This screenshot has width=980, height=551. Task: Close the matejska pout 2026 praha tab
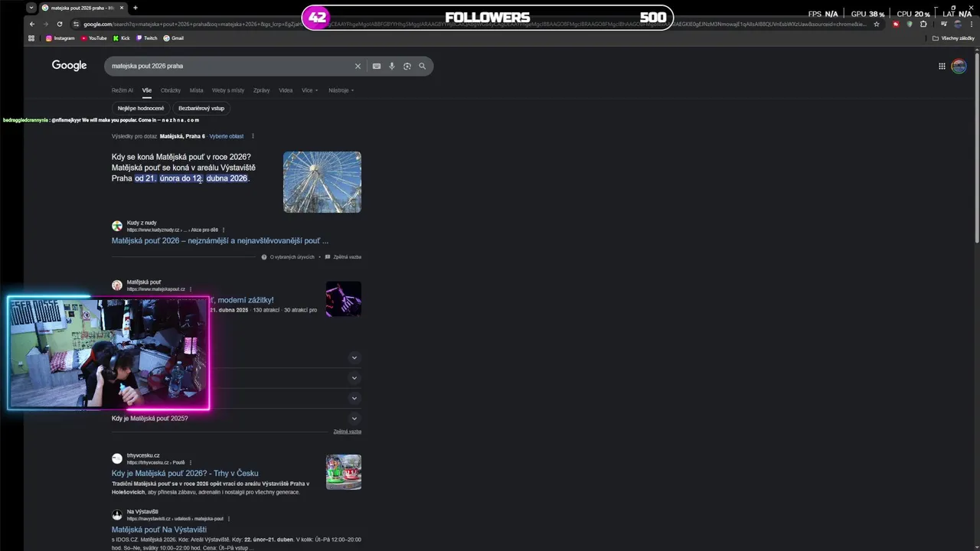point(122,8)
